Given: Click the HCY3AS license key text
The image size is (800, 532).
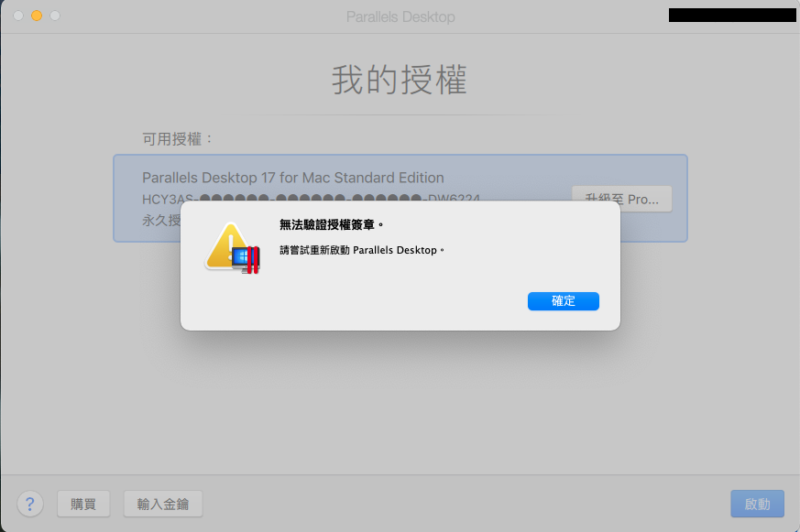Looking at the screenshot, I should (312, 197).
